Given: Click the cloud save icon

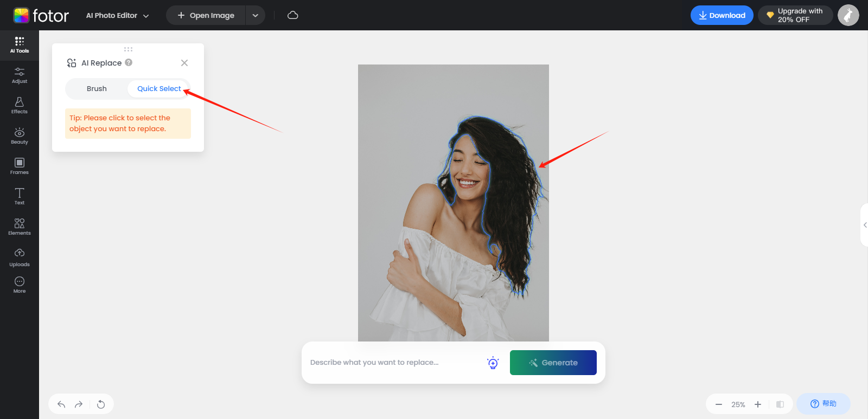Looking at the screenshot, I should tap(293, 15).
